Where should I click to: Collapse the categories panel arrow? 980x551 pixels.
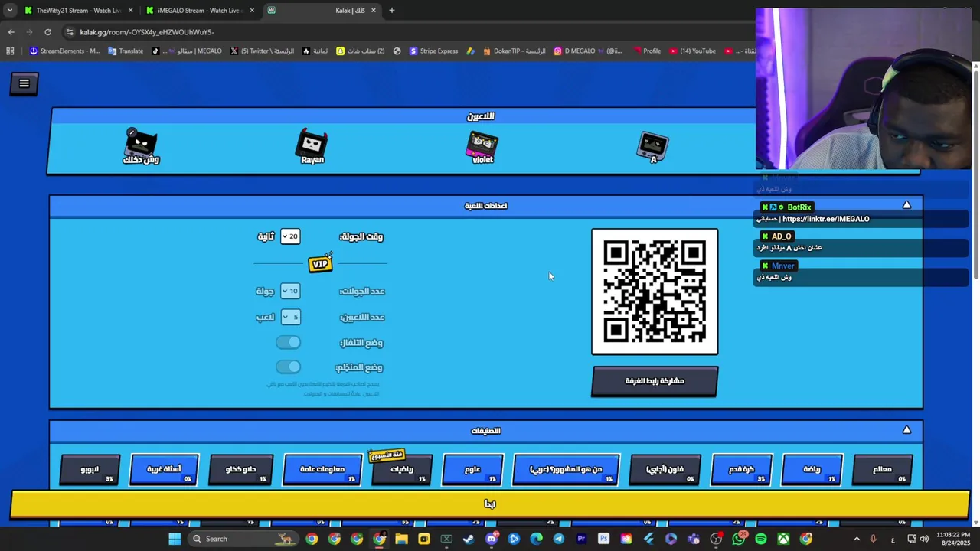(906, 430)
